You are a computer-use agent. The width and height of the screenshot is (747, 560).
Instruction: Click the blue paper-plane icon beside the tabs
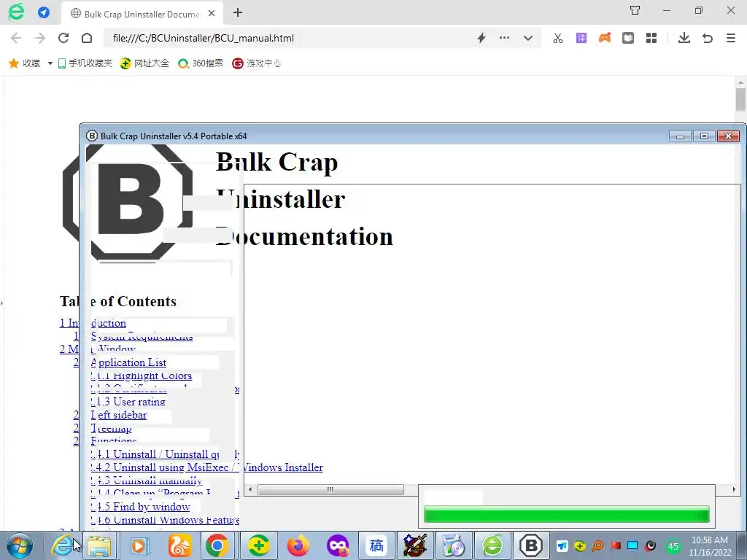coord(44,12)
